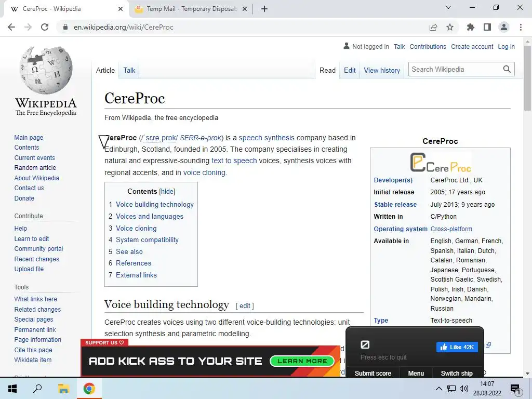
Task: Open Chrome's three-dot menu
Action: click(x=521, y=27)
